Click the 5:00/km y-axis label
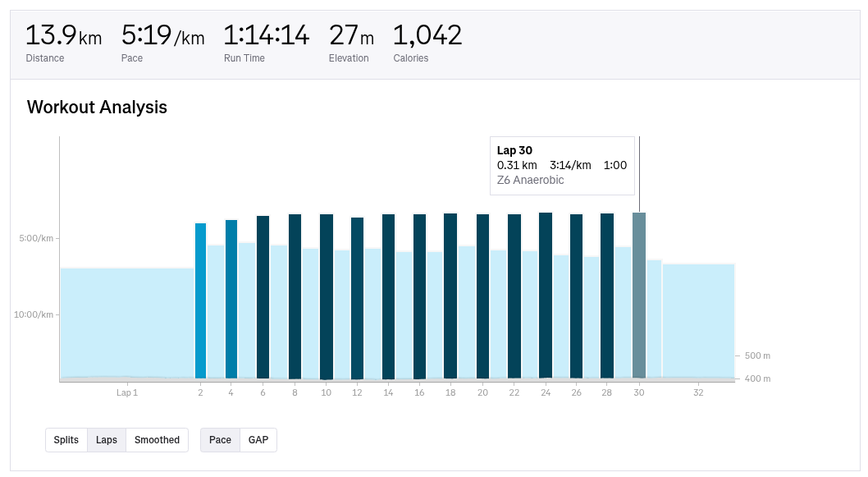The image size is (868, 477). pyautogui.click(x=37, y=238)
